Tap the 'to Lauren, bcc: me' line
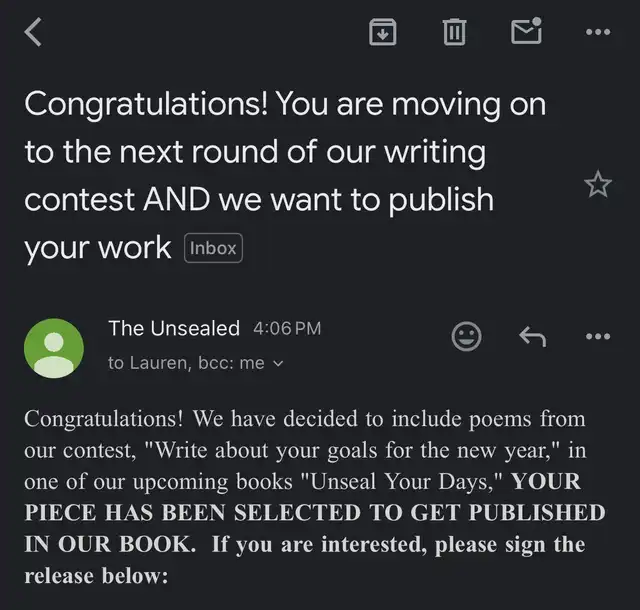 [186, 363]
